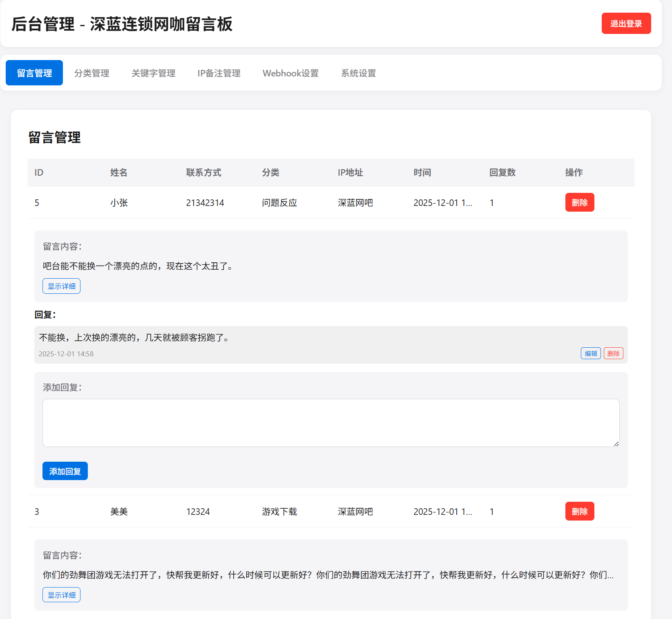672x619 pixels.
Task: Select the ID column header
Action: coord(39,172)
